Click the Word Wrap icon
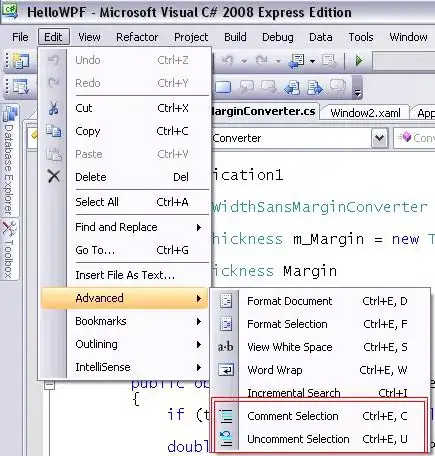Screen dimensions: 435x456 226,370
